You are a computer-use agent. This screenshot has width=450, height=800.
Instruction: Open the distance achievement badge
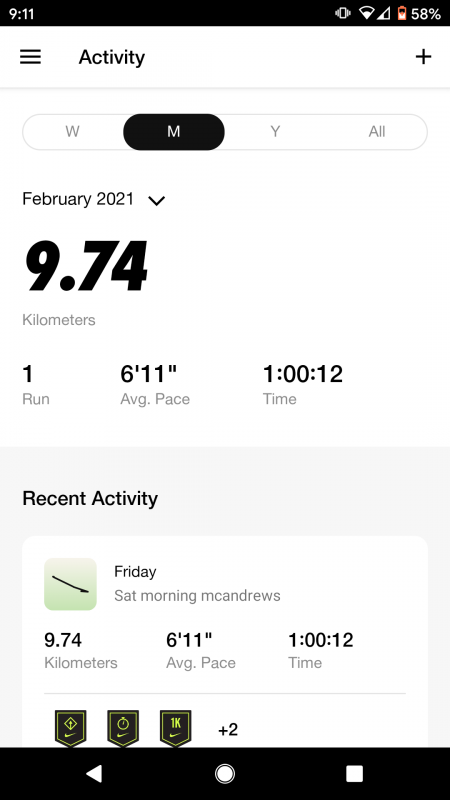tap(70, 728)
